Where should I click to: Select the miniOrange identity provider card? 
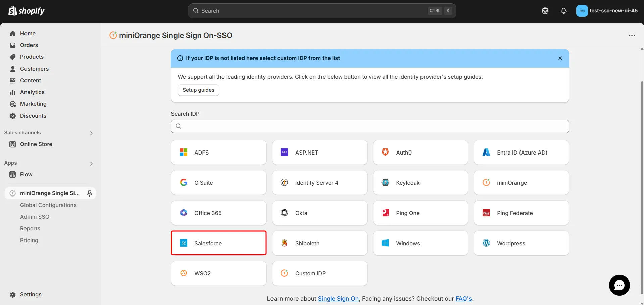tap(521, 183)
